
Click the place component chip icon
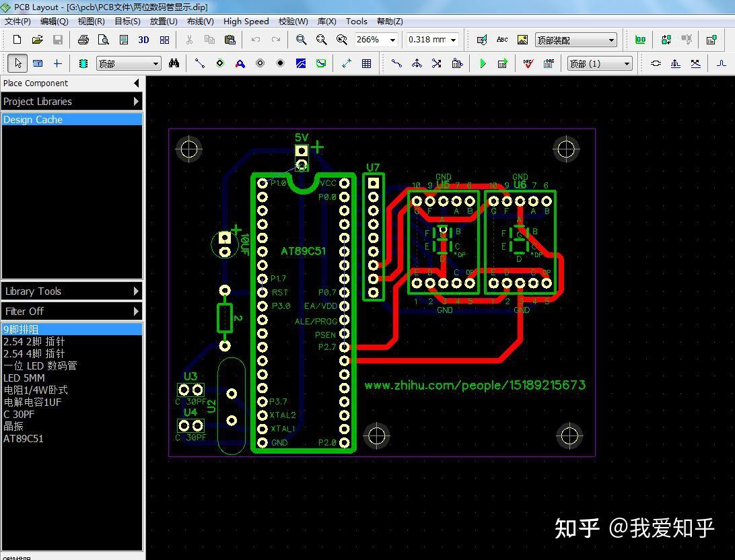83,63
